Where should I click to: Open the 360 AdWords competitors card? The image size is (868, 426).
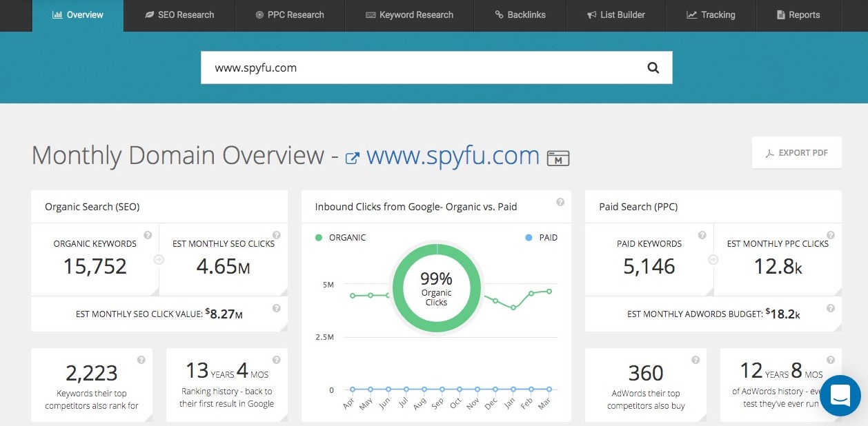pos(646,385)
